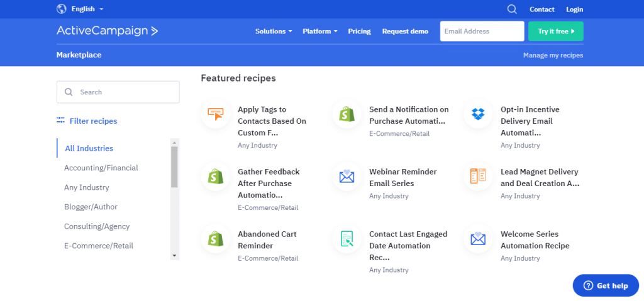Open the English language dropdown

(87, 9)
